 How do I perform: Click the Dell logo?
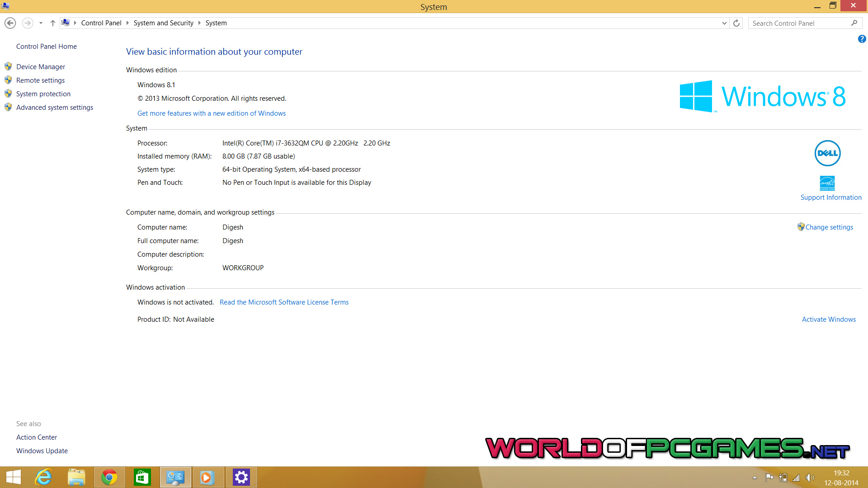827,153
